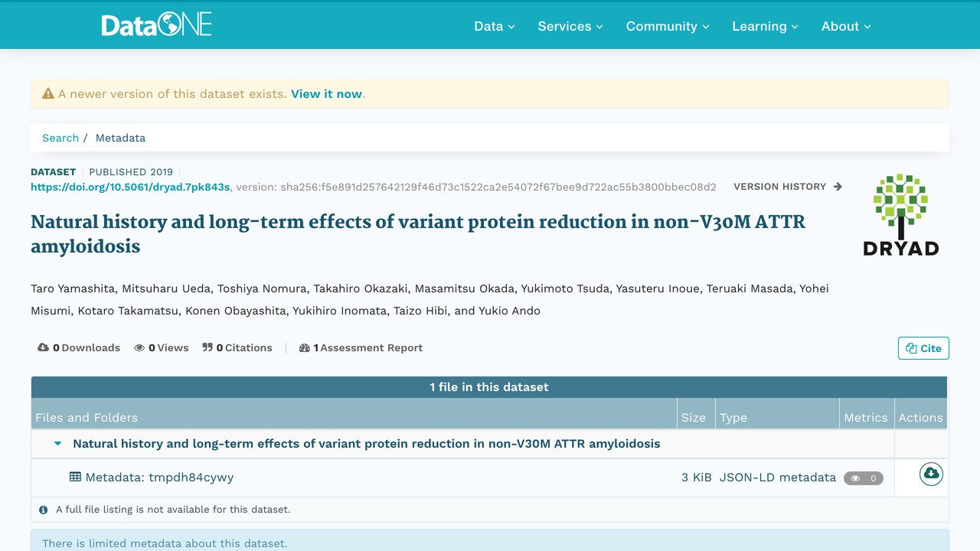Click the warning triangle alert icon
980x551 pixels.
coord(48,93)
